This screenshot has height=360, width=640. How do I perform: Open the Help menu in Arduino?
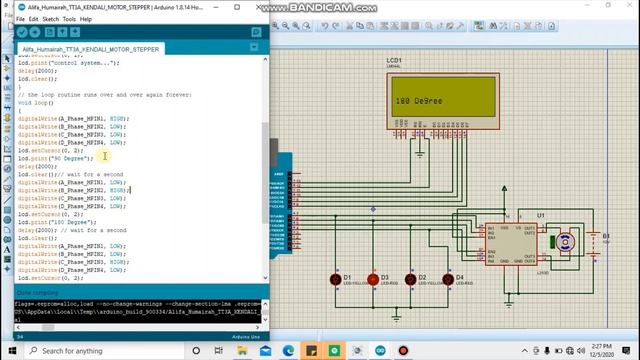pos(86,19)
